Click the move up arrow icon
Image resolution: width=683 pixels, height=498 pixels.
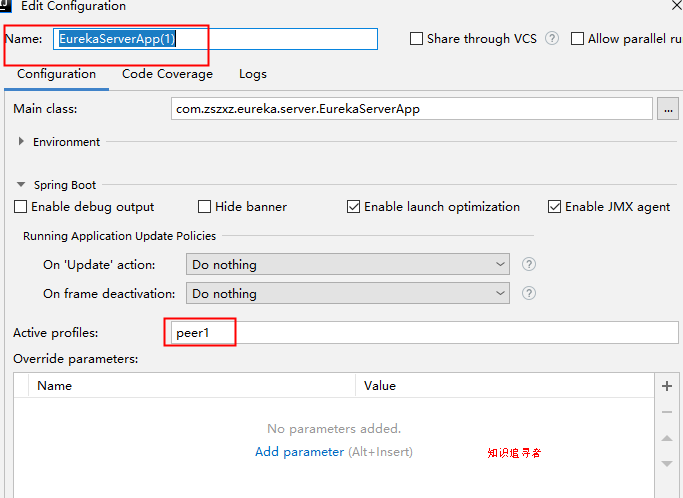(667, 438)
